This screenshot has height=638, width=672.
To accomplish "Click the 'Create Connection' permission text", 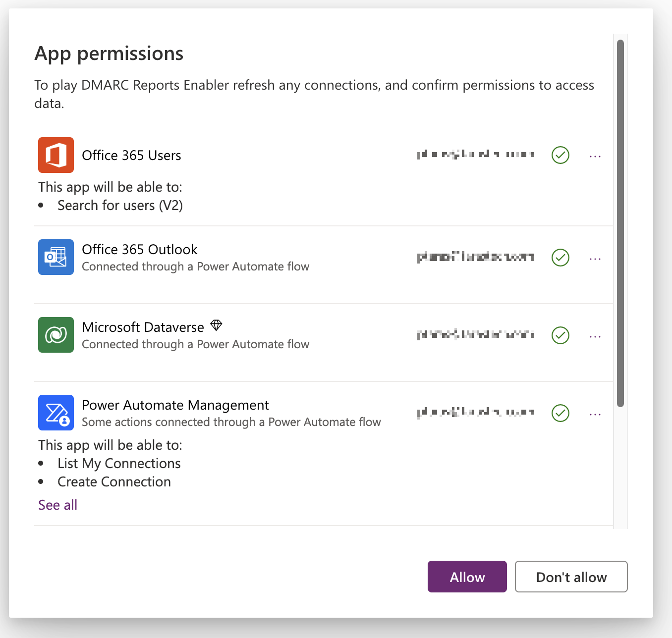I will coord(114,482).
